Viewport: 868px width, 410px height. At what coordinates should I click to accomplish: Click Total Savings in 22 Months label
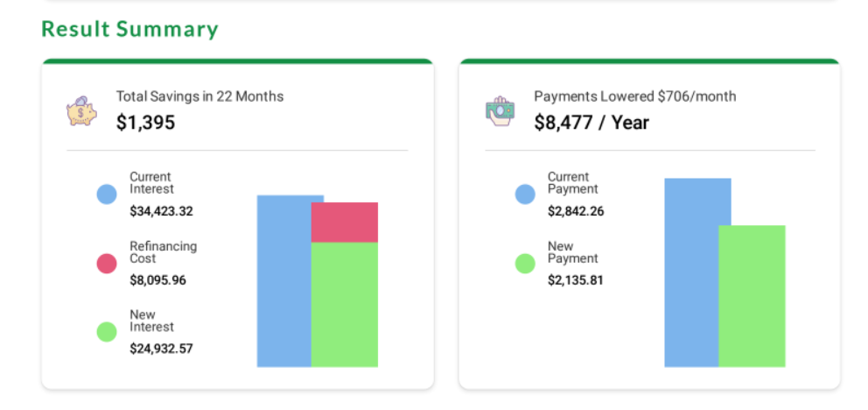(199, 96)
